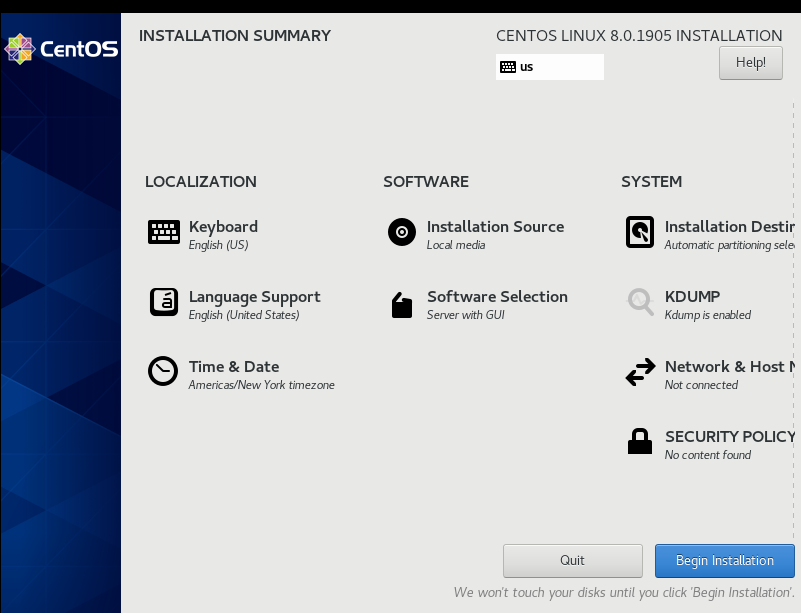Click keyboard icon in the us layout indicator
The image size is (801, 613).
tap(508, 67)
